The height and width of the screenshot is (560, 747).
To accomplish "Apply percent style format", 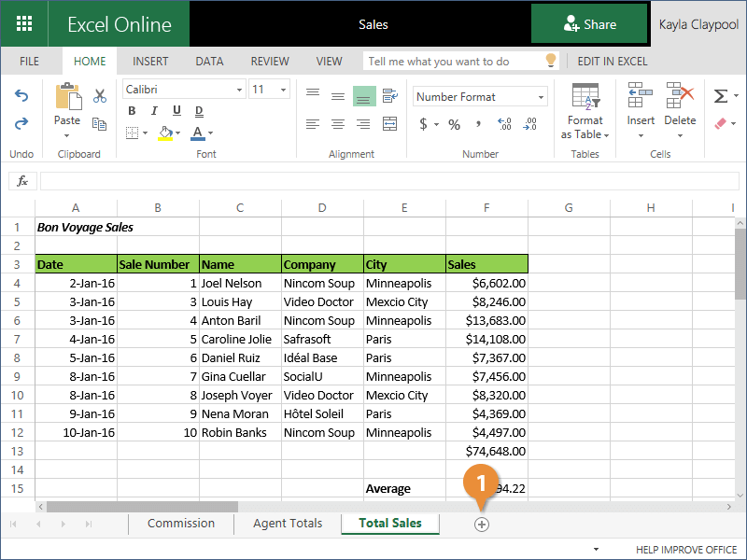I will point(454,124).
